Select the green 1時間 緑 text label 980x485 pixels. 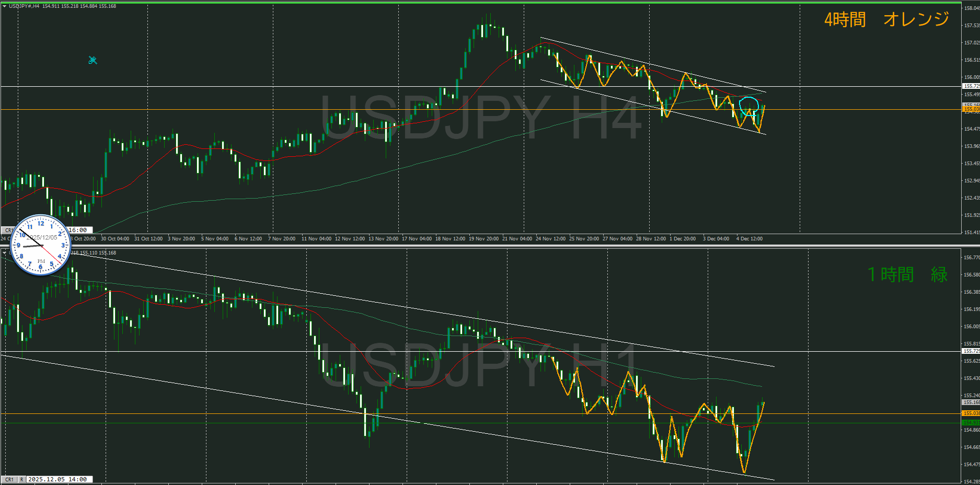907,274
